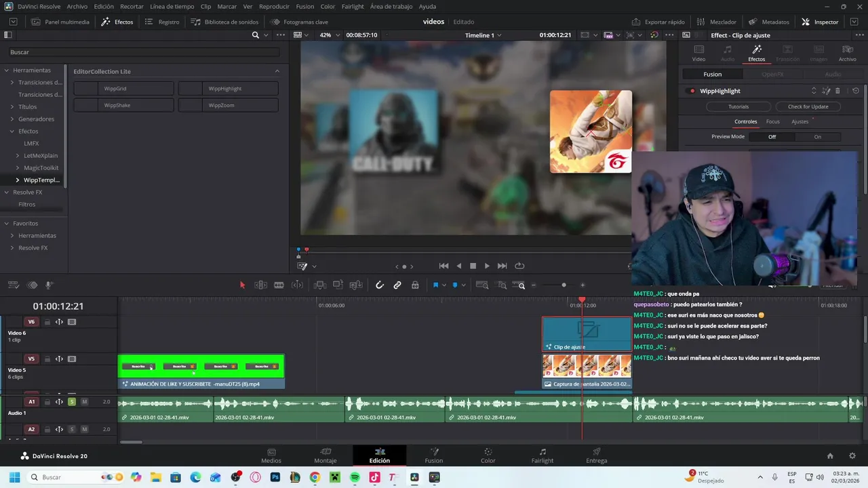868x488 pixels.
Task: Switch to the Focus tab
Action: (x=772, y=122)
